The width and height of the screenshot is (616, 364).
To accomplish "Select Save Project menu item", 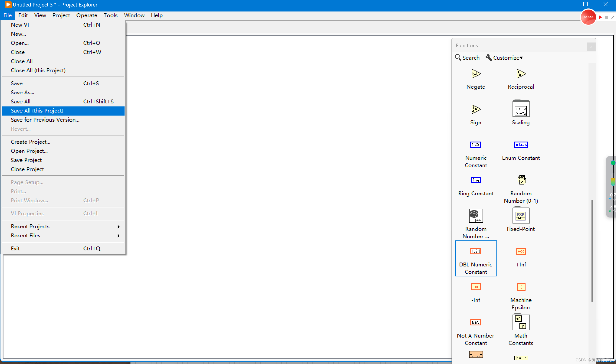I will click(63, 160).
